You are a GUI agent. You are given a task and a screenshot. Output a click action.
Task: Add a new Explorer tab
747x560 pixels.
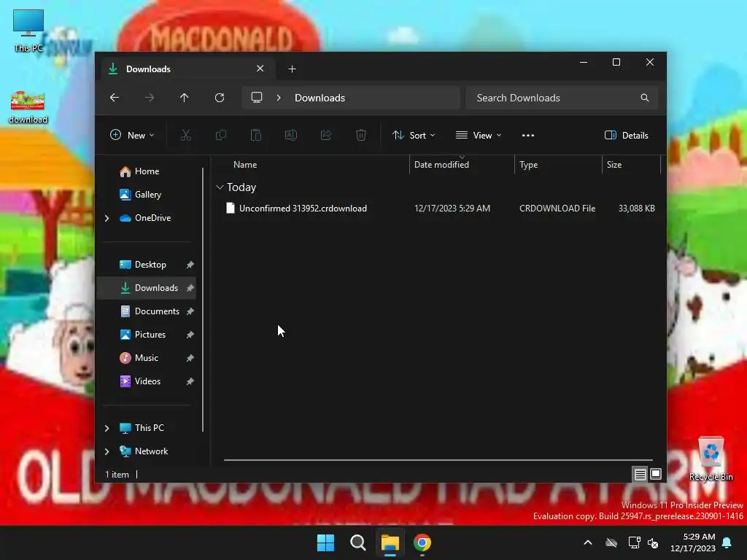[x=292, y=69]
